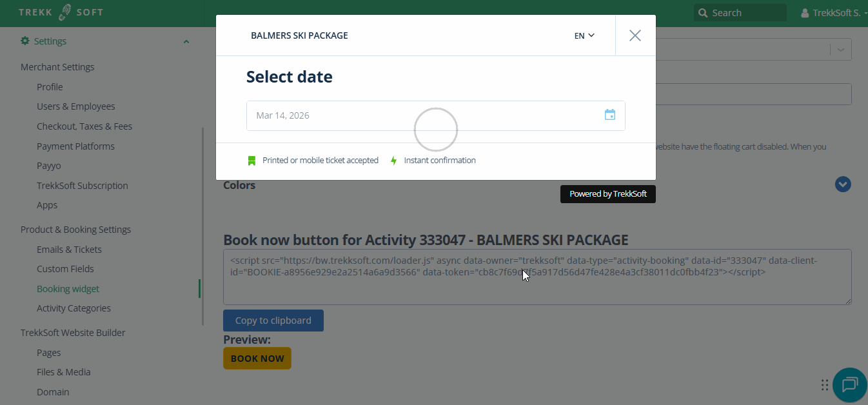
Task: Open the Booking widget settings page
Action: click(68, 289)
